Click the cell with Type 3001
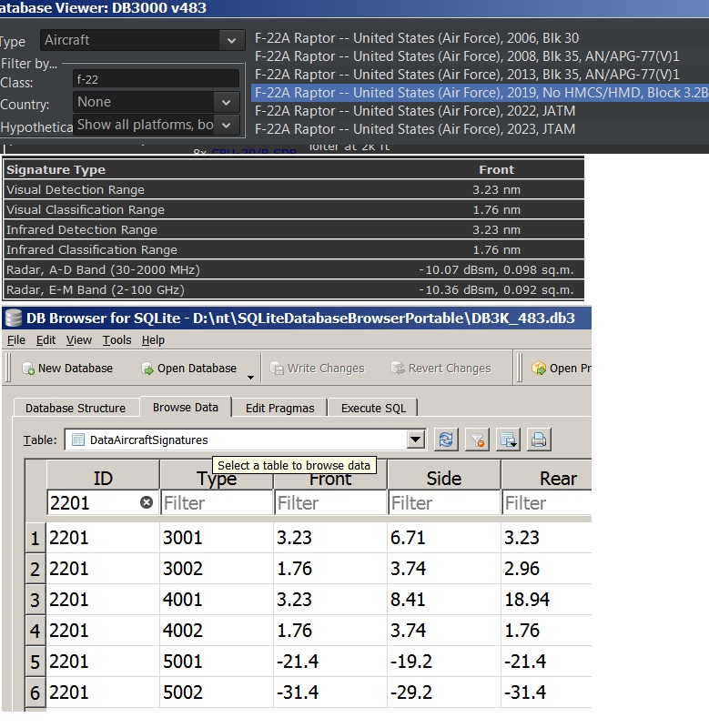The width and height of the screenshot is (709, 728). 217,538
